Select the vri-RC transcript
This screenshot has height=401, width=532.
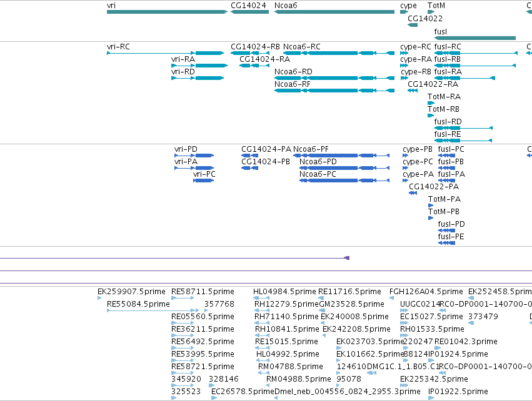point(165,53)
